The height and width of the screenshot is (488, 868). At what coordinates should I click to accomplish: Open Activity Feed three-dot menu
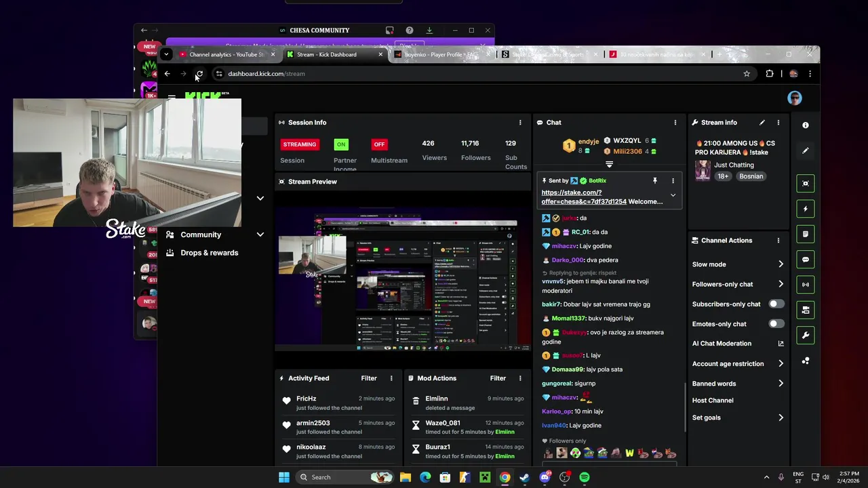(391, 378)
